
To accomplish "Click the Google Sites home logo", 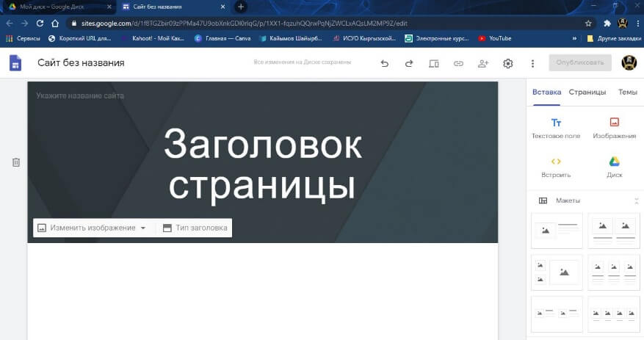I will coord(15,63).
